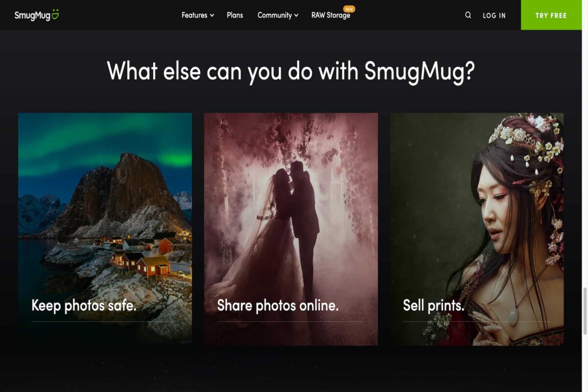Click the TRY FREE button

click(551, 15)
